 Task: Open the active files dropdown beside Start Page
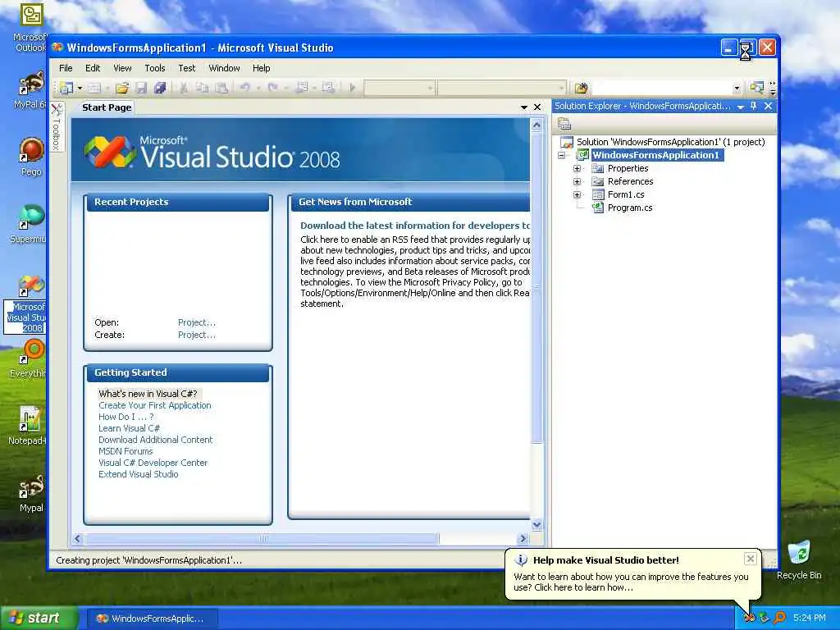[524, 107]
